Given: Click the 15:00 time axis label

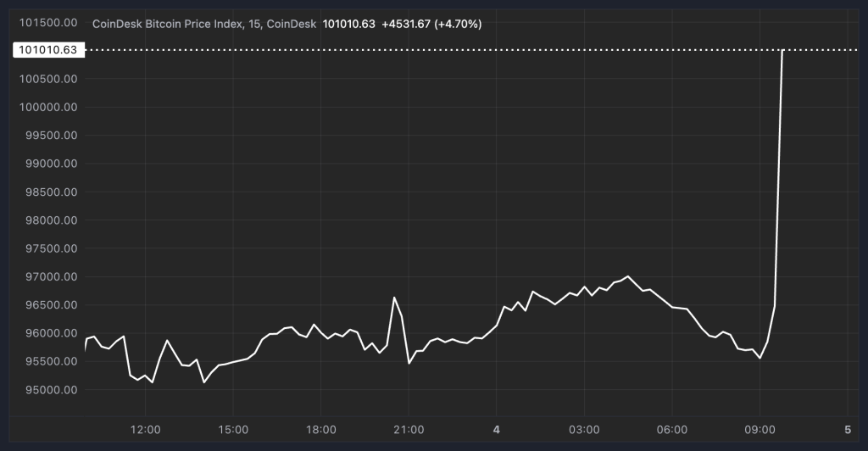Looking at the screenshot, I should pos(233,429).
